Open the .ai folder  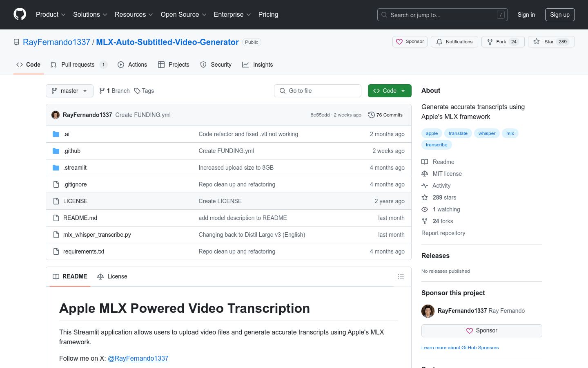[66, 134]
